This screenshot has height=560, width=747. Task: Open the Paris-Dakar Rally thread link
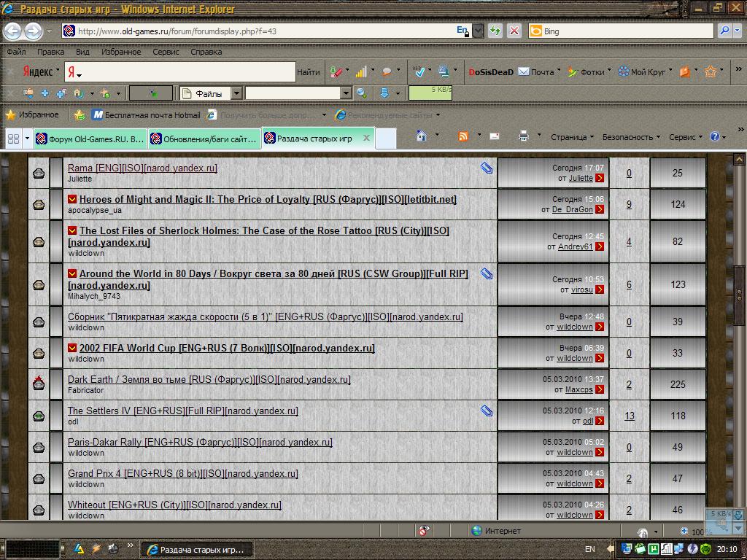200,442
